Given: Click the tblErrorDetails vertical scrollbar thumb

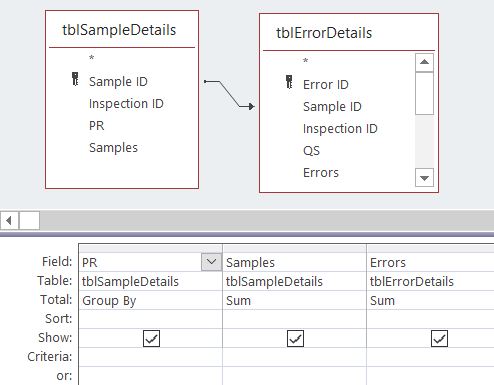Looking at the screenshot, I should click(424, 94).
